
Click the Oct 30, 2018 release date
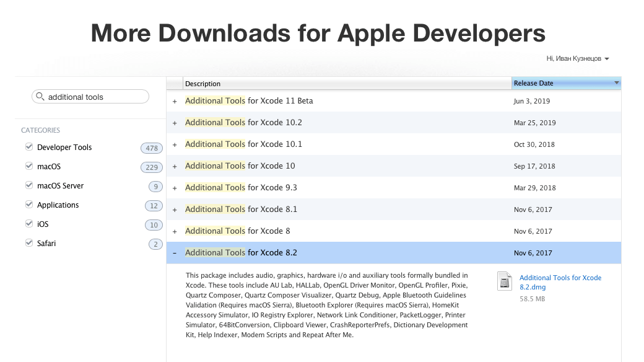click(534, 144)
